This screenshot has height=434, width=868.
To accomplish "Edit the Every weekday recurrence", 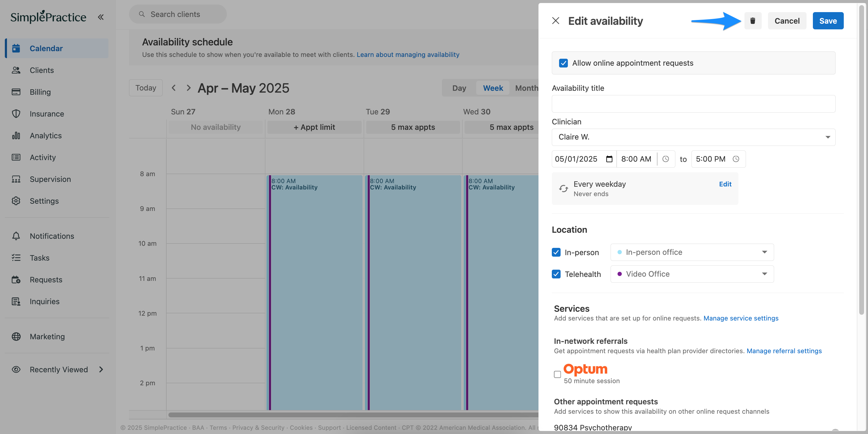I will [725, 184].
